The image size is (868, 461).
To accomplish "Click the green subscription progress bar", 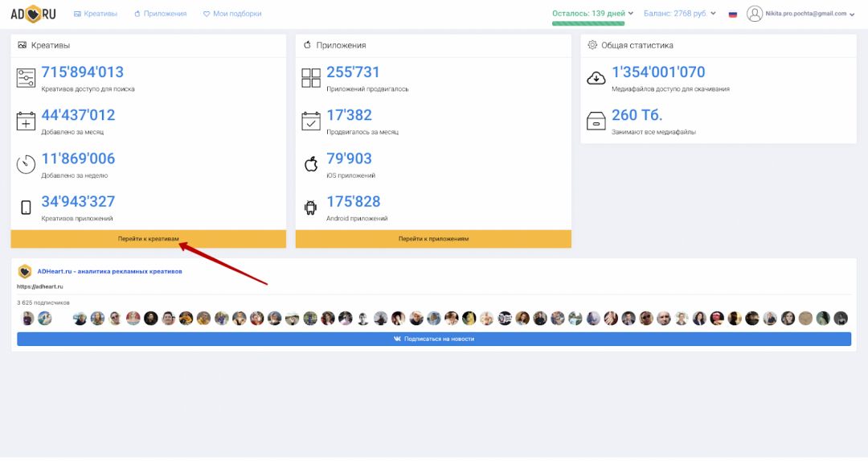I will 588,23.
